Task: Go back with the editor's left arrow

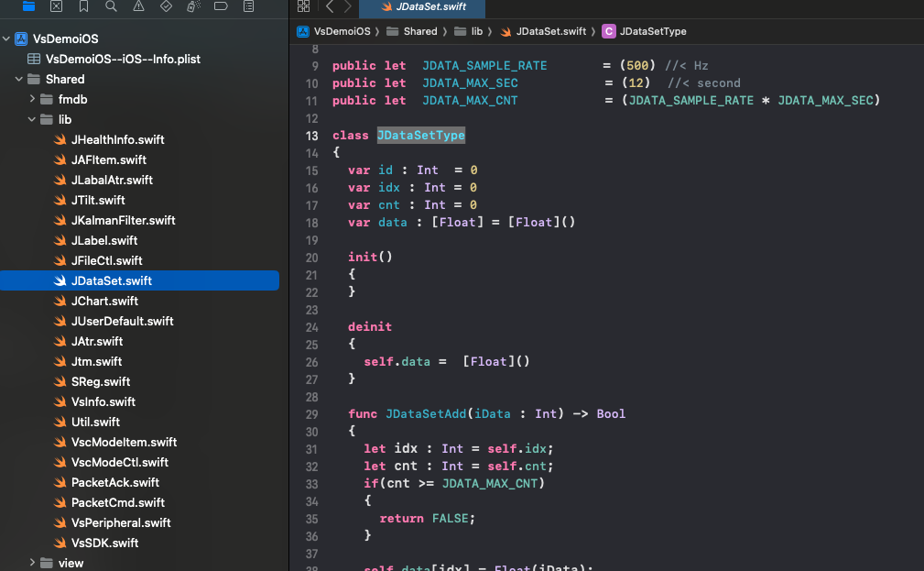Action: point(328,6)
